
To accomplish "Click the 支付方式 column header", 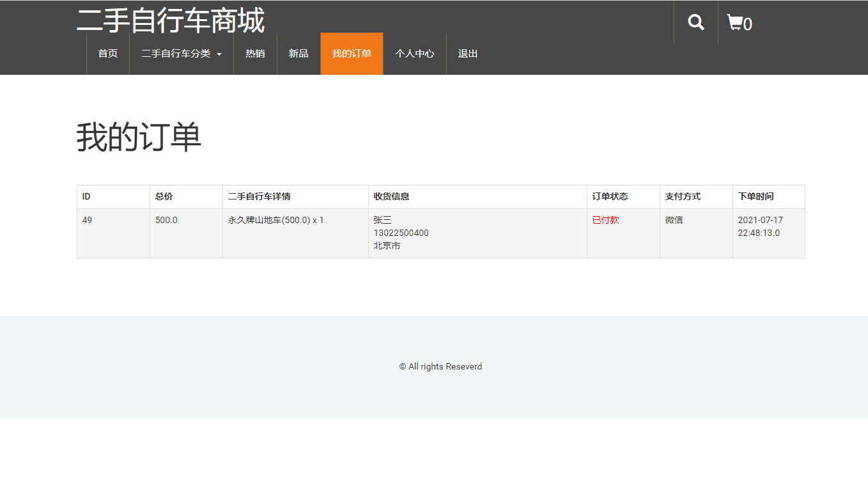I will [x=681, y=196].
